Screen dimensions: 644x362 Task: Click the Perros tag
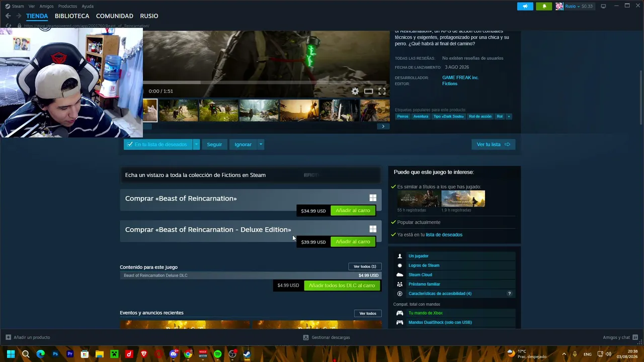[x=403, y=117]
